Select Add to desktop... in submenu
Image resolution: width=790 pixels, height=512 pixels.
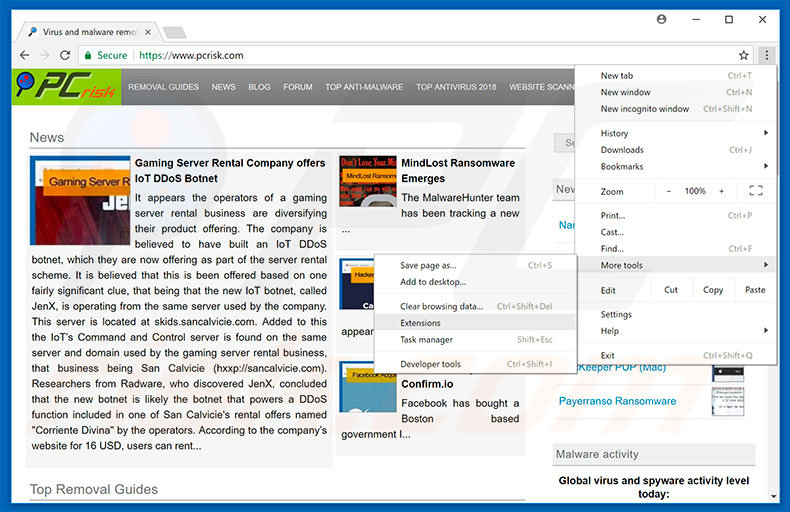tap(475, 282)
